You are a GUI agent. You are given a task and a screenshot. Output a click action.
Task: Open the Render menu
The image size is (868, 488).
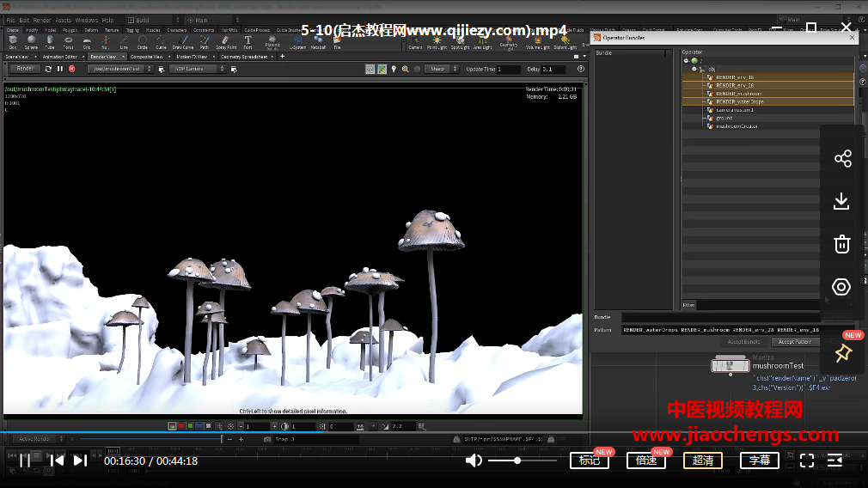pyautogui.click(x=42, y=20)
